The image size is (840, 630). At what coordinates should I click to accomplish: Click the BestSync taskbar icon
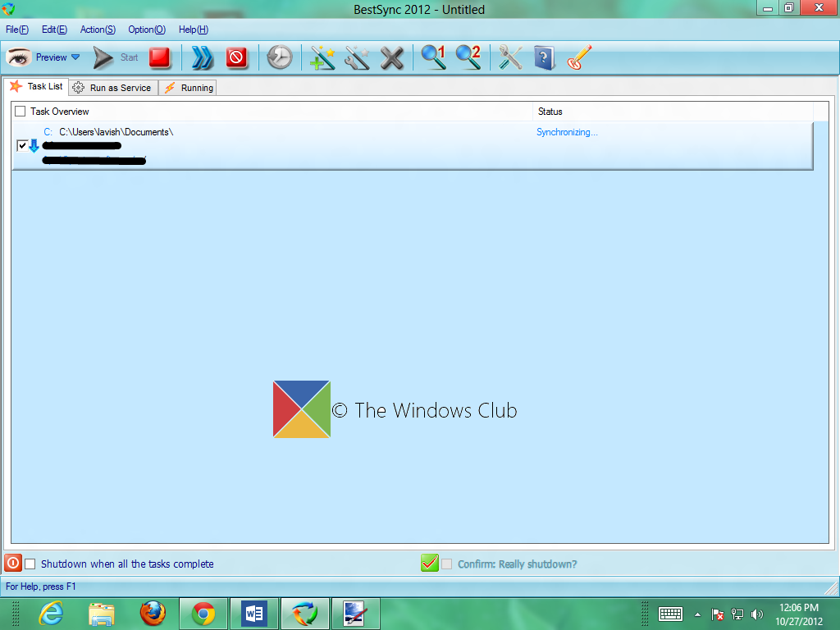pos(304,614)
